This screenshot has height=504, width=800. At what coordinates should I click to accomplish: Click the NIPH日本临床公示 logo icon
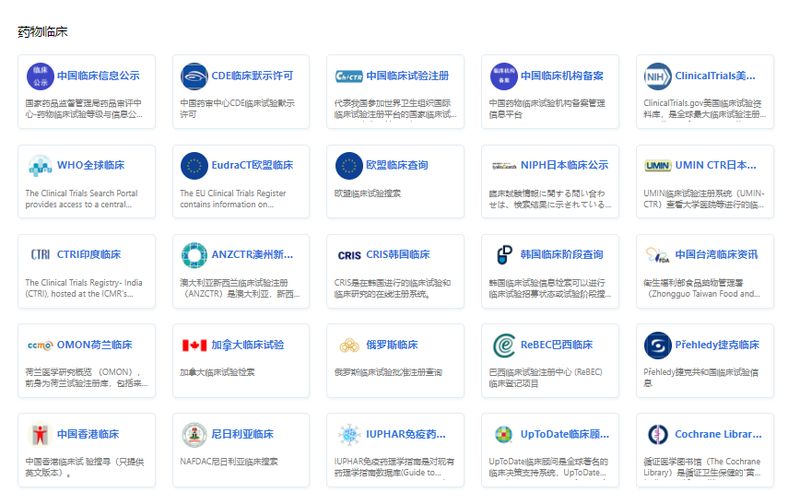[504, 165]
